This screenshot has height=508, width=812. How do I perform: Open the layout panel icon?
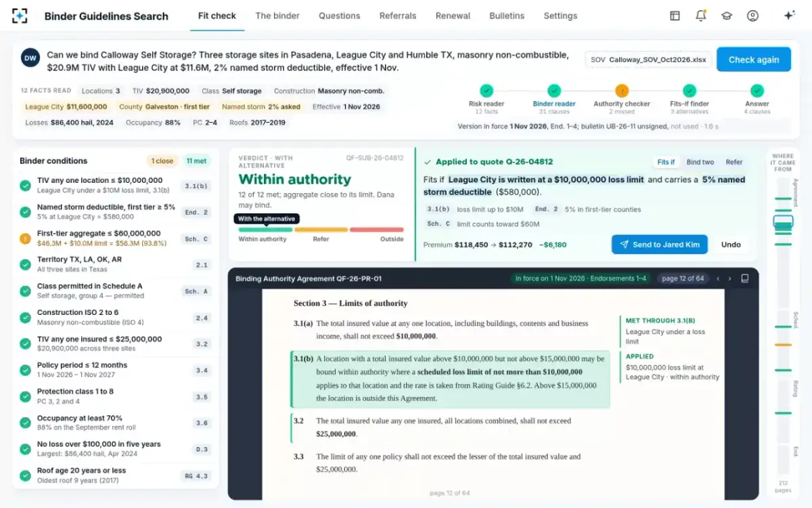pyautogui.click(x=675, y=16)
